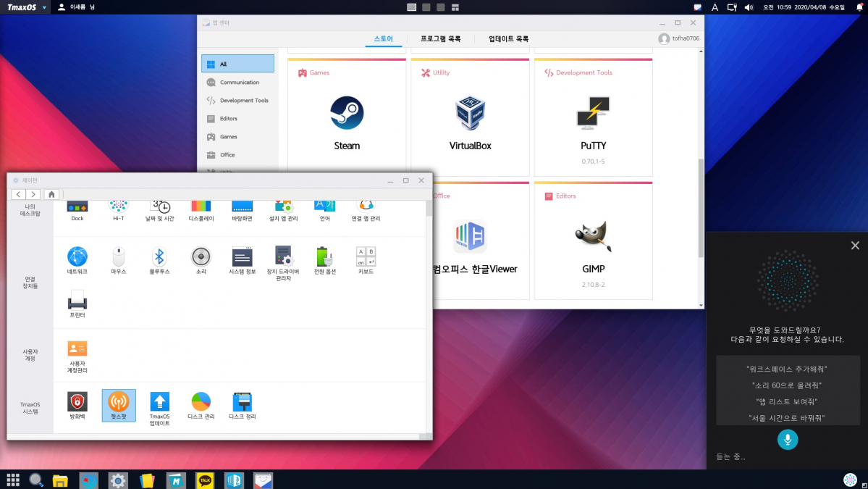This screenshot has width=868, height=489.
Task: Select the VirtualBox app icon
Action: click(x=470, y=114)
